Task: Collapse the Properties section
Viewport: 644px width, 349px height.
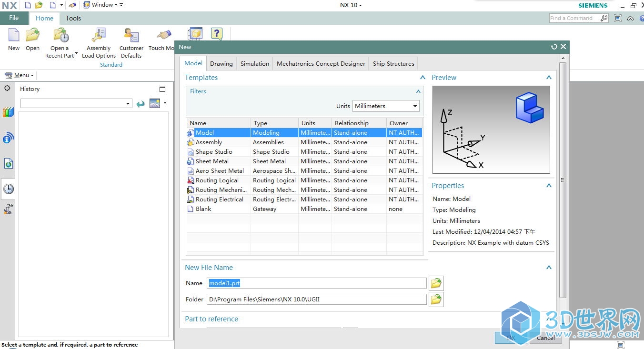Action: tap(549, 185)
